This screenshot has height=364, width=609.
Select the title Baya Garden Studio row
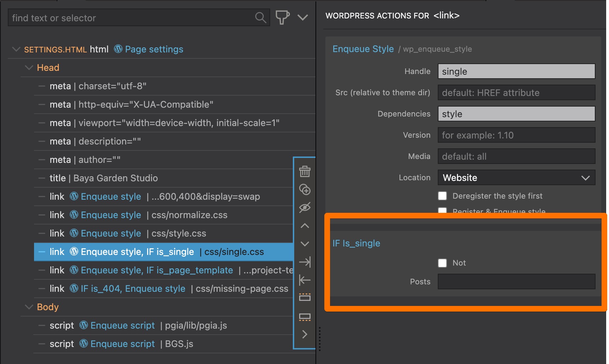163,178
